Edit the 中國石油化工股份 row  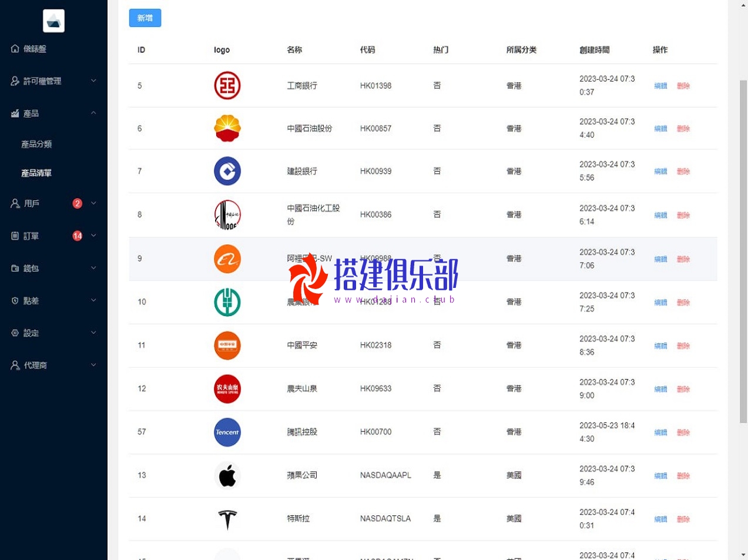tap(660, 215)
